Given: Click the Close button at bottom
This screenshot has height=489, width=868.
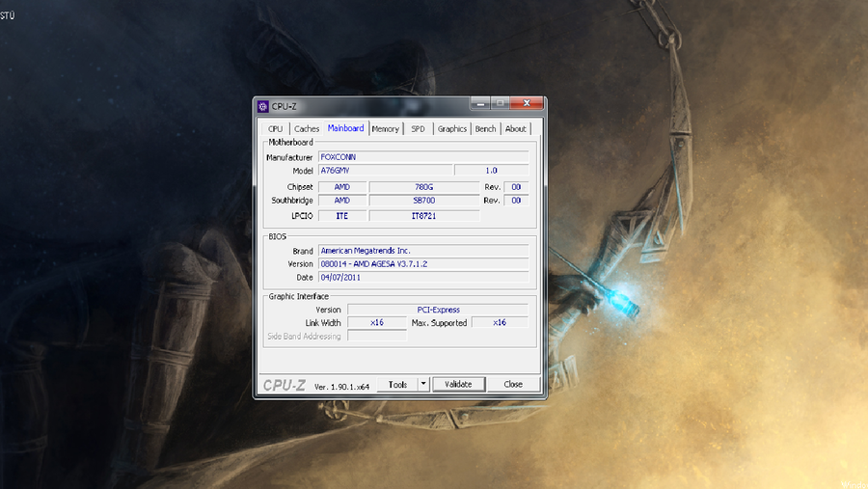Looking at the screenshot, I should (513, 384).
